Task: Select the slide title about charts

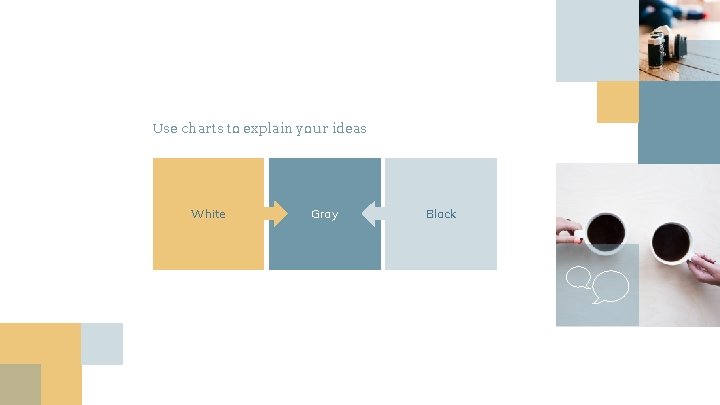Action: [x=259, y=128]
